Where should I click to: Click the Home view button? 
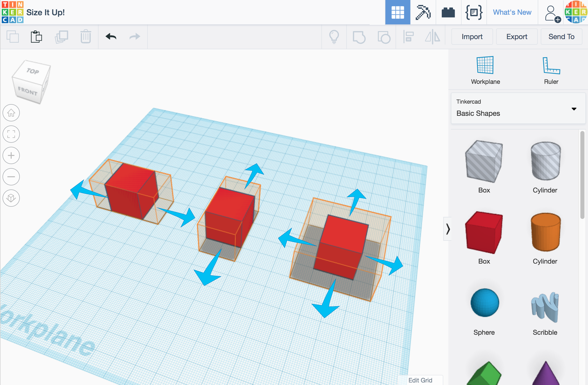11,113
